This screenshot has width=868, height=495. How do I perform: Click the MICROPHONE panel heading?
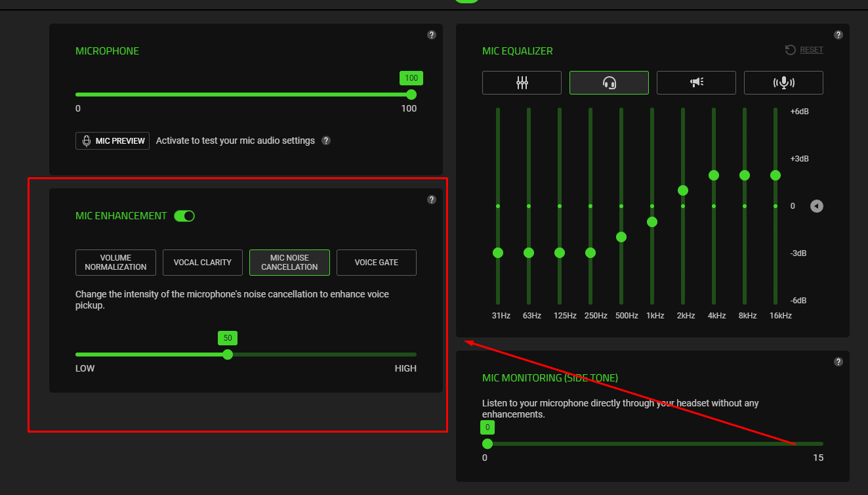click(107, 51)
